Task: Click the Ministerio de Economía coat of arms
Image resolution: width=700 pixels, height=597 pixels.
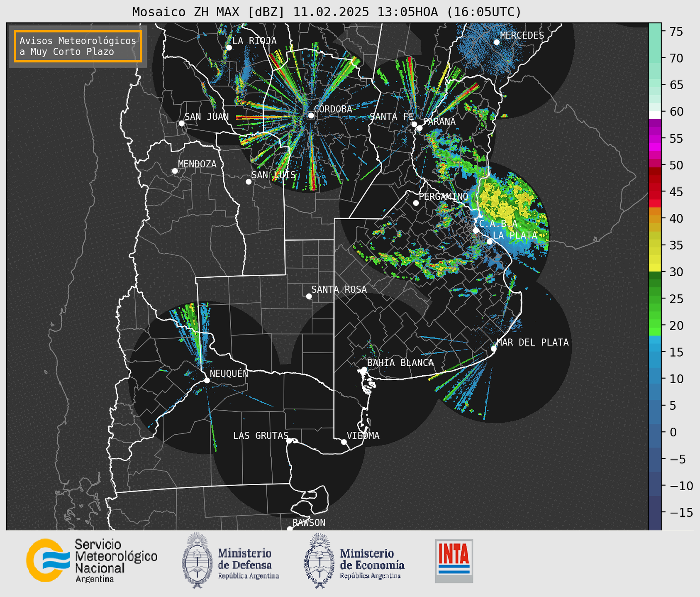Action: click(319, 560)
